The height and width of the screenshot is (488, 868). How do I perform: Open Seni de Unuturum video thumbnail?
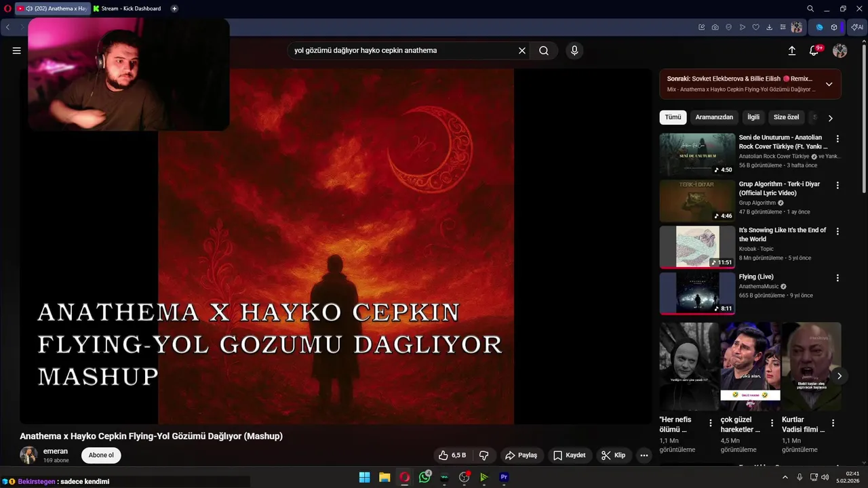(697, 155)
